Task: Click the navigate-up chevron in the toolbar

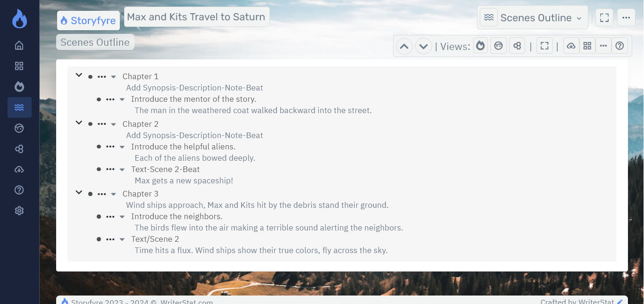Action: pos(404,45)
